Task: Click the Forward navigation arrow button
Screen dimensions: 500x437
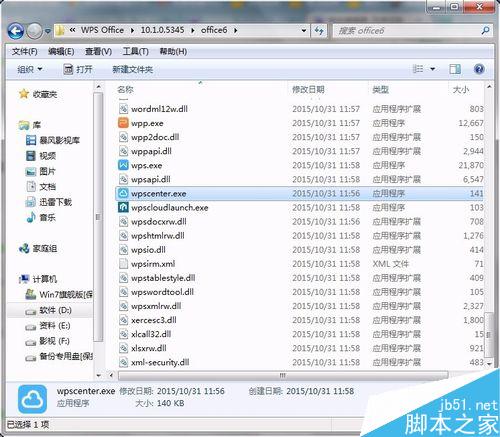Action: 34,31
